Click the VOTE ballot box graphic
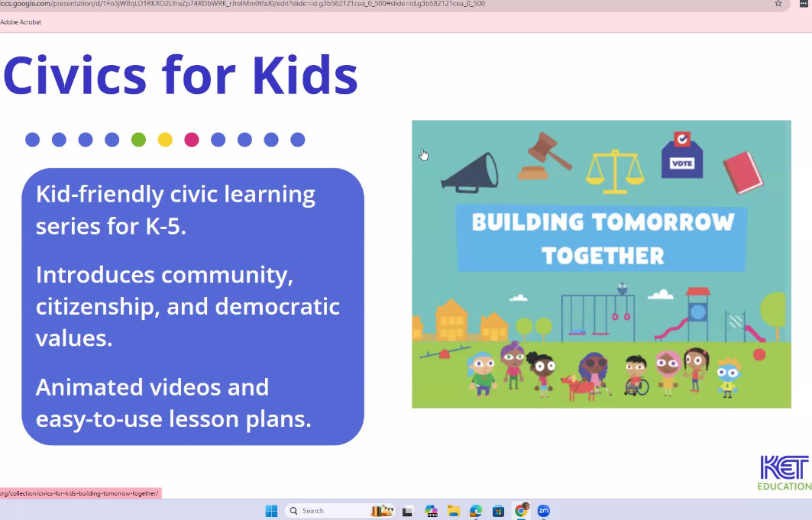 (682, 155)
